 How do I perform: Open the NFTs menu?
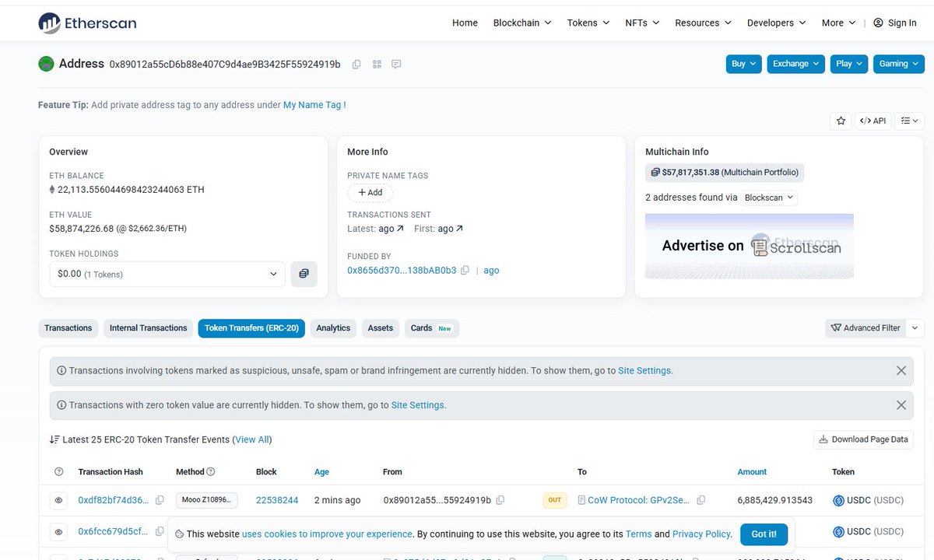[642, 23]
